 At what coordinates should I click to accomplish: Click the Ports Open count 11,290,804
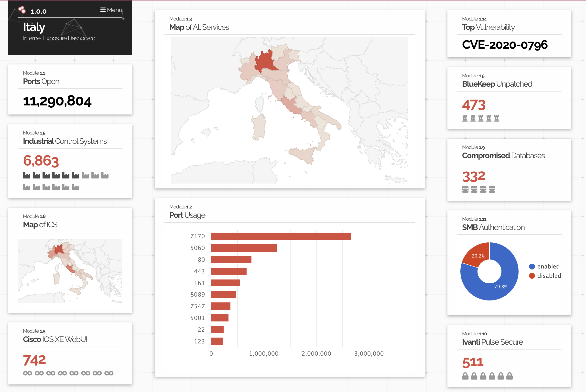[x=57, y=101]
